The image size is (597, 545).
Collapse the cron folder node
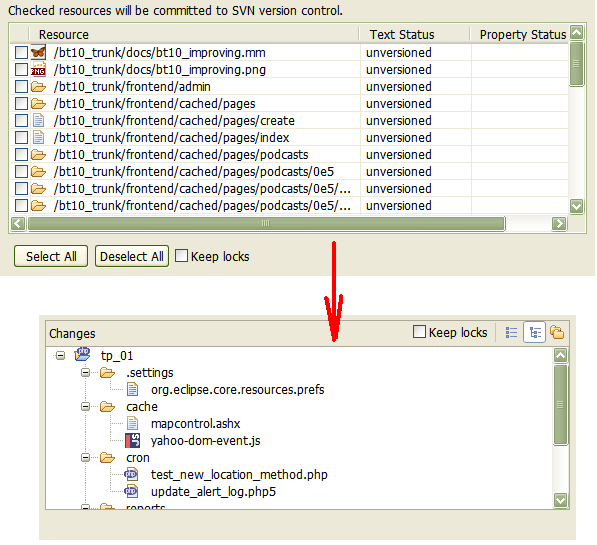(x=85, y=457)
